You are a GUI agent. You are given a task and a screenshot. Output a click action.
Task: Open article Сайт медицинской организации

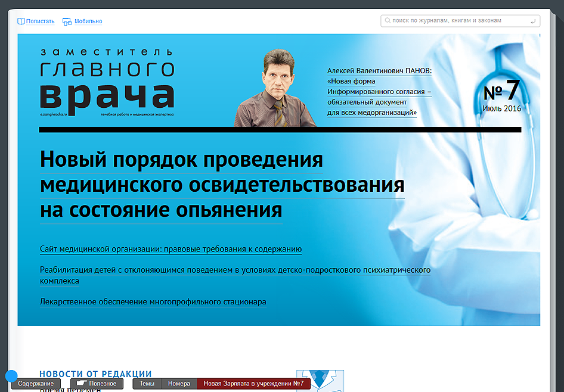[171, 249]
